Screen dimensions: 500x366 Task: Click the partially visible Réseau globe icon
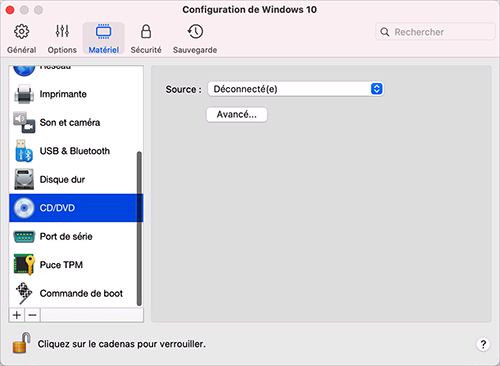(24, 70)
